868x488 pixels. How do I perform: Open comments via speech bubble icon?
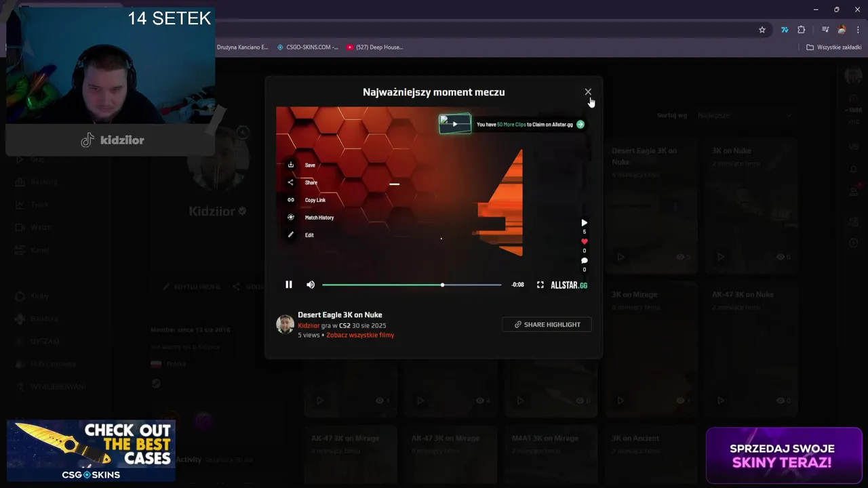coord(585,260)
